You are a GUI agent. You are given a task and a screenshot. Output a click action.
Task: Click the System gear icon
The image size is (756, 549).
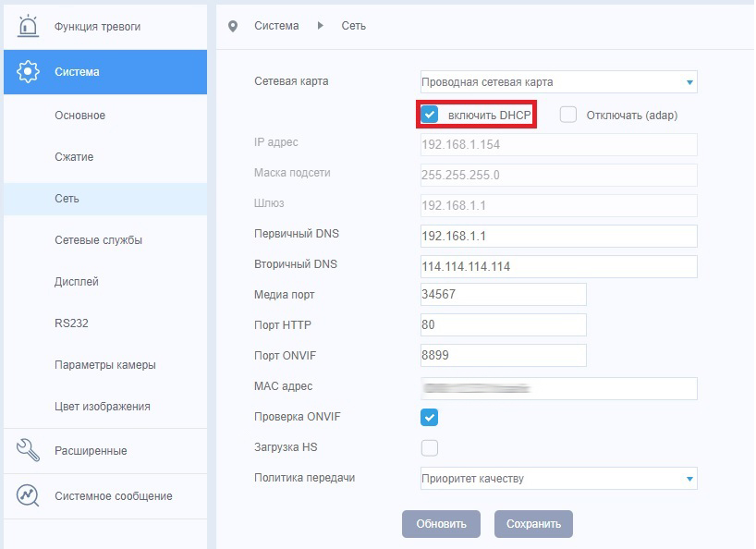click(28, 72)
